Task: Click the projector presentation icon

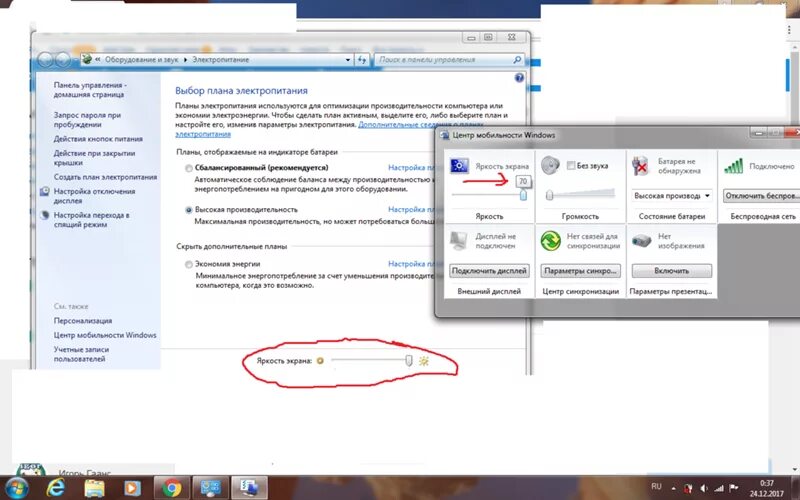Action: click(x=642, y=241)
